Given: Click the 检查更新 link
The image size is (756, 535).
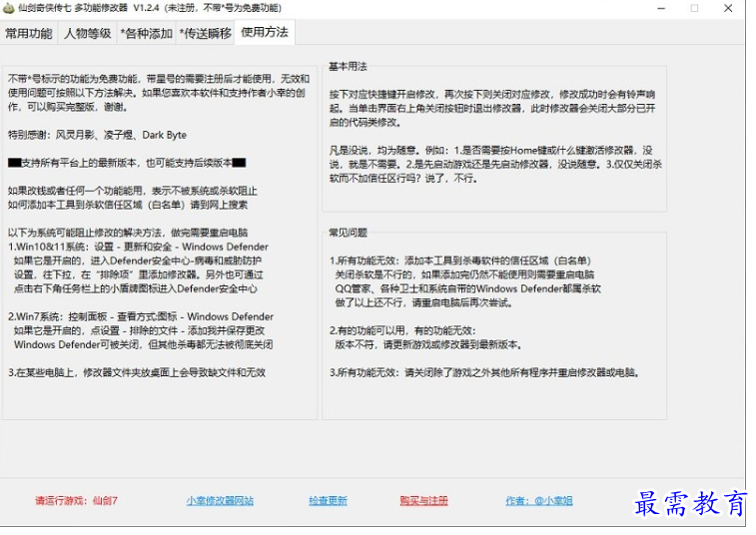Looking at the screenshot, I should click(328, 501).
